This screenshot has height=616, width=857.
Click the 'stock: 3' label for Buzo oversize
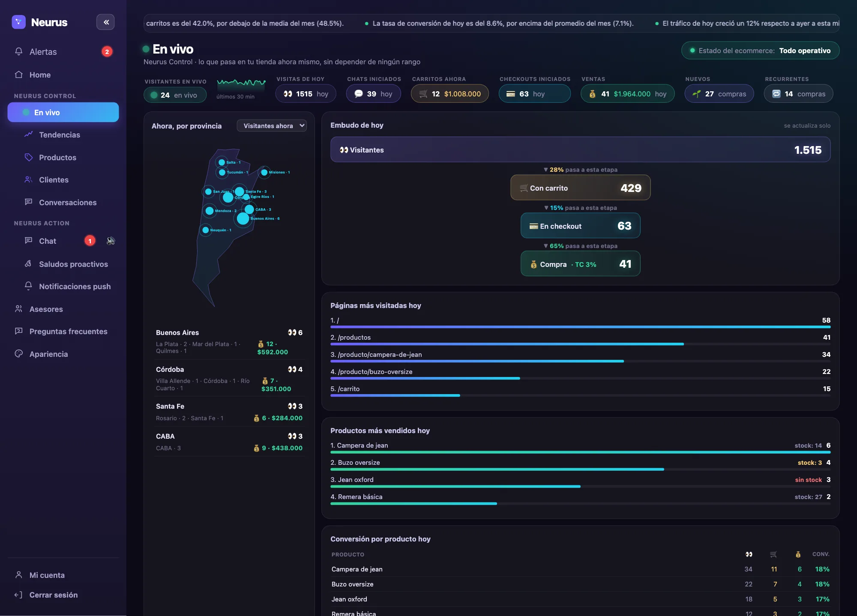pos(810,463)
